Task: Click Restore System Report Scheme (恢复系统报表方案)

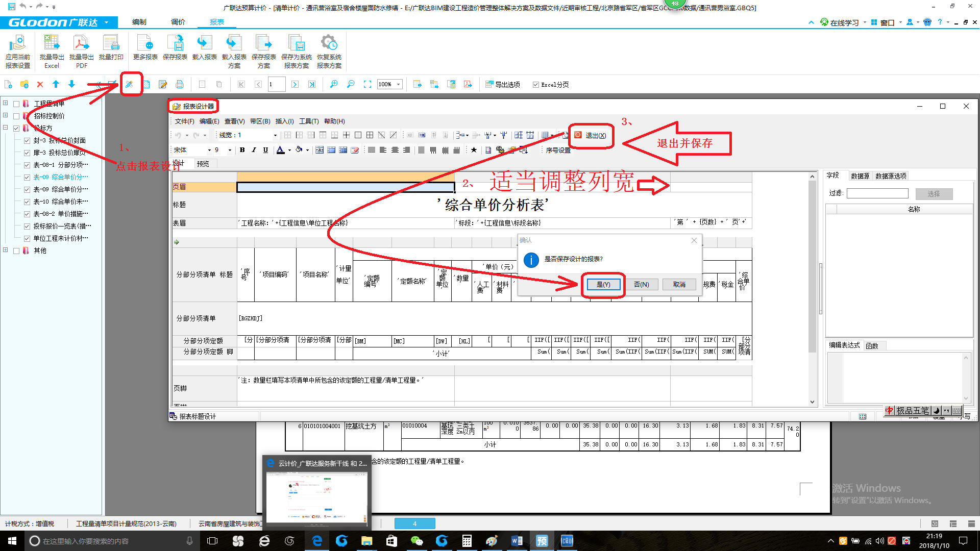Action: click(x=329, y=51)
